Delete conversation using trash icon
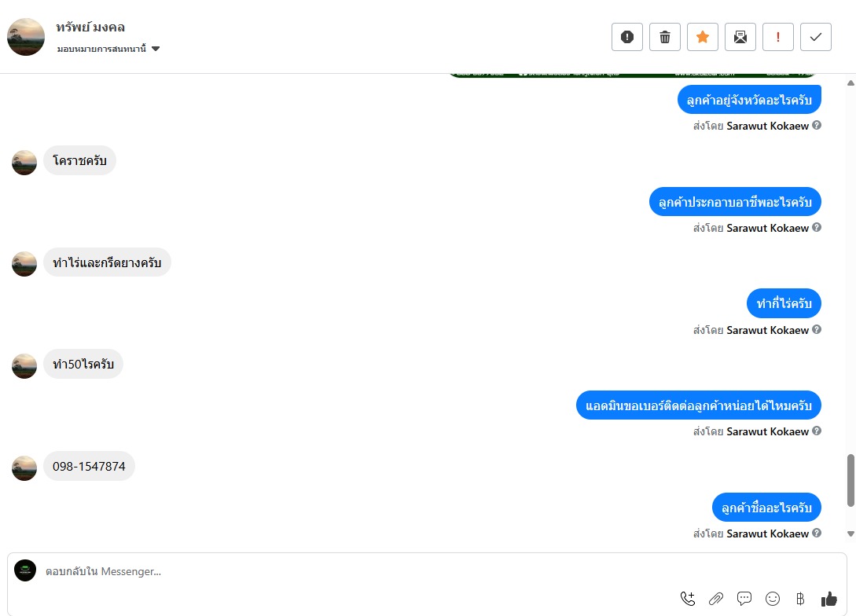Viewport: 856px width, 616px height. pyautogui.click(x=664, y=37)
